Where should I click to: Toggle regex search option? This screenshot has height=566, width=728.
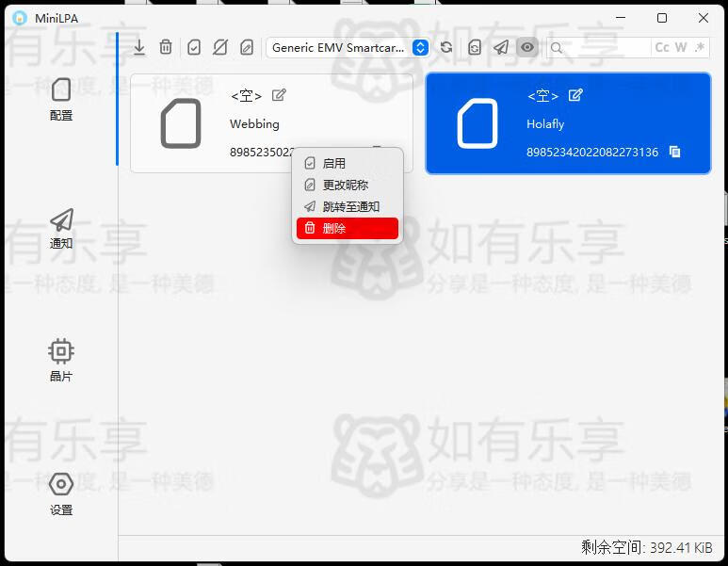[x=700, y=47]
